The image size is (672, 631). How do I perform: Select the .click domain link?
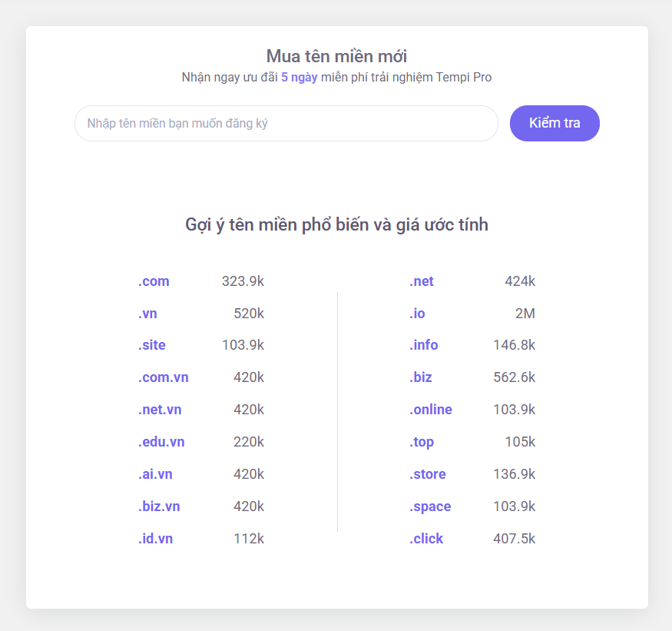click(426, 539)
